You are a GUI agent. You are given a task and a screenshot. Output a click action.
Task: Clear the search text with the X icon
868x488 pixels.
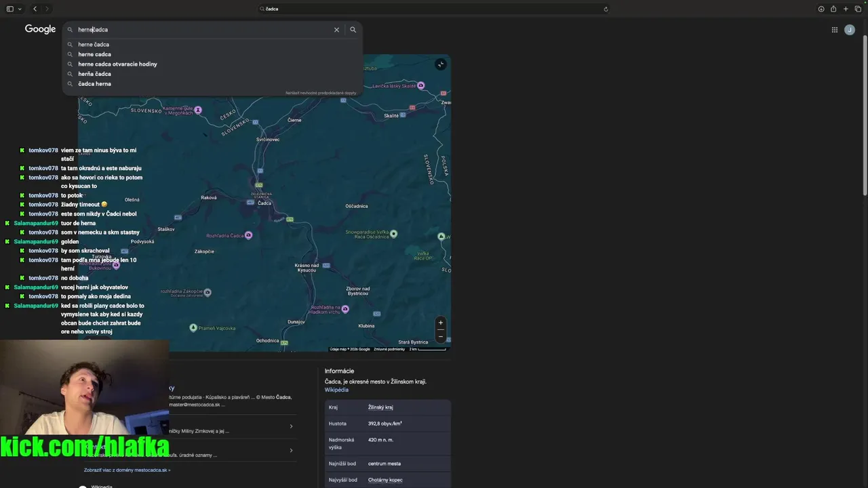tap(336, 30)
